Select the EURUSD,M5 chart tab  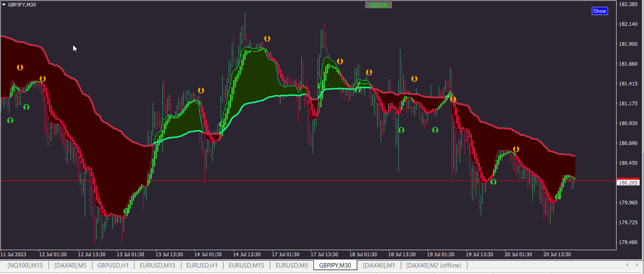292,266
